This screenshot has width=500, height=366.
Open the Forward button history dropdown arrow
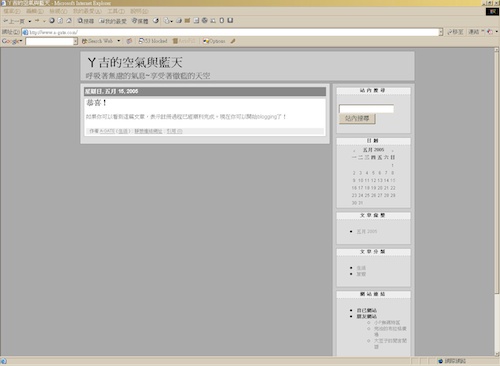(x=44, y=21)
